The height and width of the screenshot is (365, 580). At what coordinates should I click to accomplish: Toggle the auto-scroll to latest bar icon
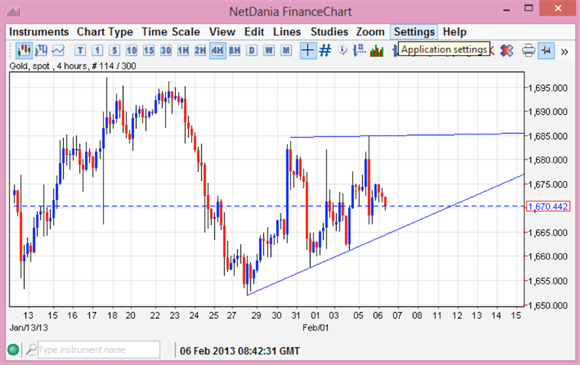tap(546, 50)
